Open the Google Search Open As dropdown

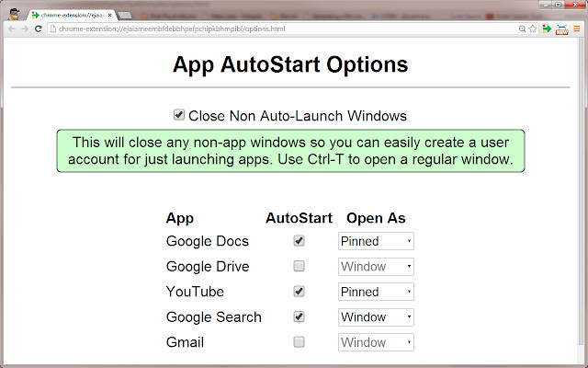(376, 317)
